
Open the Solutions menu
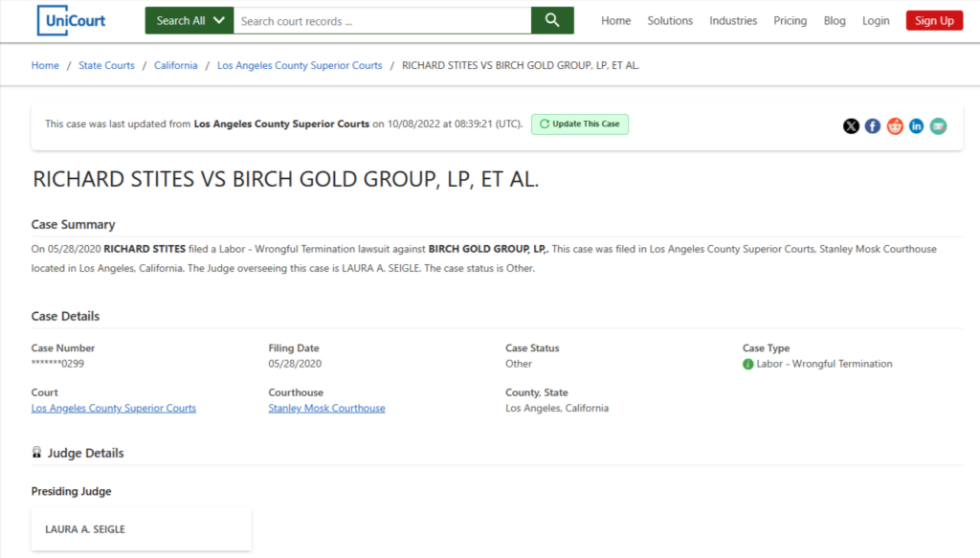(670, 21)
